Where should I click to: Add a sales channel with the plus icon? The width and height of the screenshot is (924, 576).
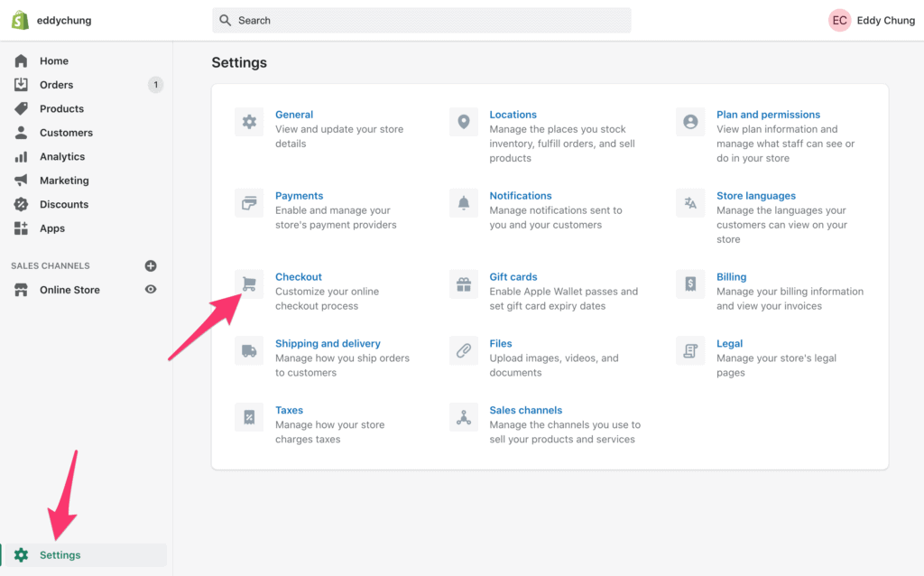151,265
